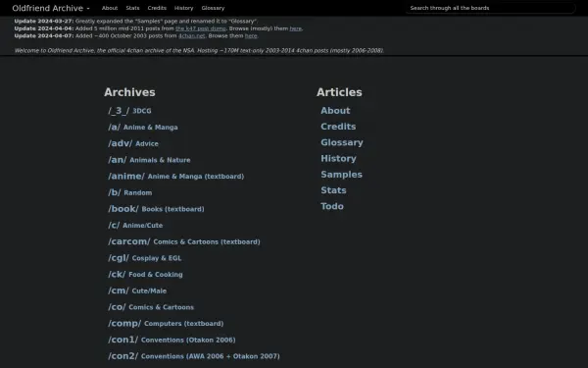
Task: Click the 'Update 2024-03-27:' label
Action: coord(44,21)
